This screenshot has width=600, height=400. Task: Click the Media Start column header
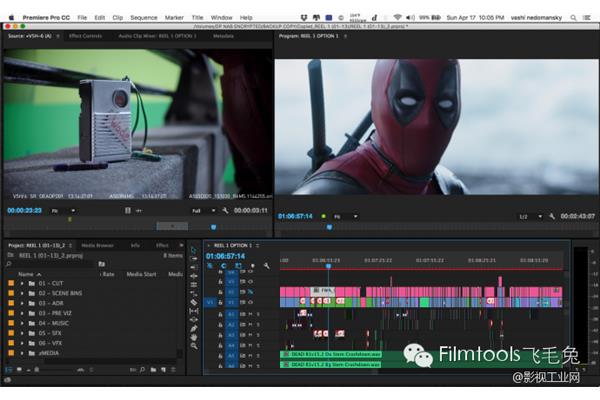coord(141,274)
